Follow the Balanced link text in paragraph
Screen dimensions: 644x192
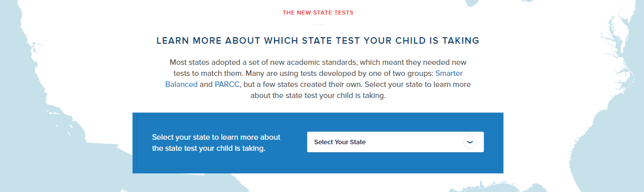tap(181, 84)
